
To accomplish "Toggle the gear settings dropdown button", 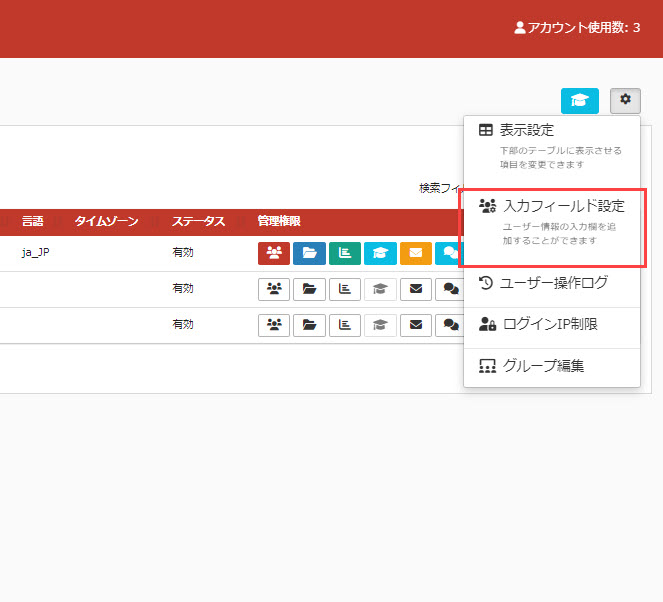I will click(625, 100).
